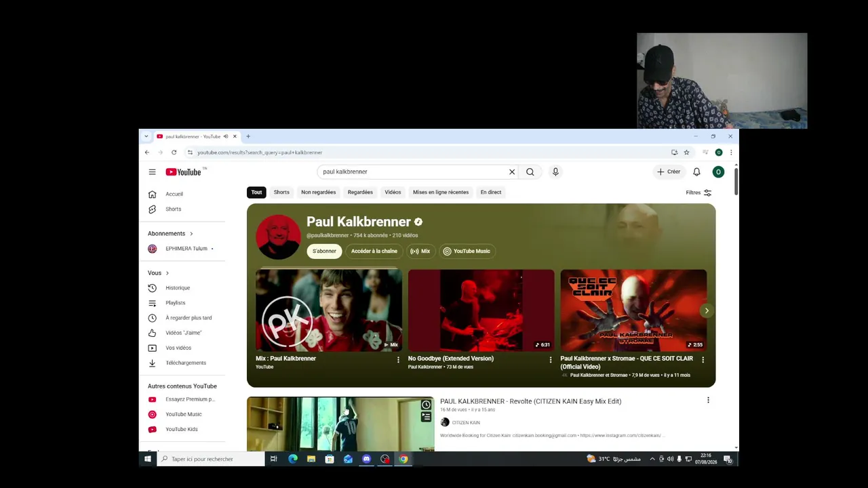Open the Chrome tab search dropdown
This screenshot has width=868, height=488.
146,136
